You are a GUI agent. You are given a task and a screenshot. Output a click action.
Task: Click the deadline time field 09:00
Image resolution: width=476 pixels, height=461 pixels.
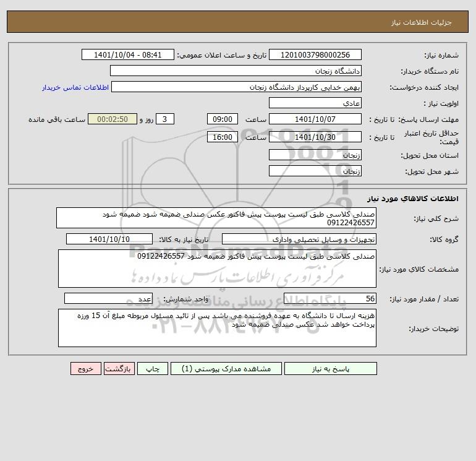tap(222, 119)
